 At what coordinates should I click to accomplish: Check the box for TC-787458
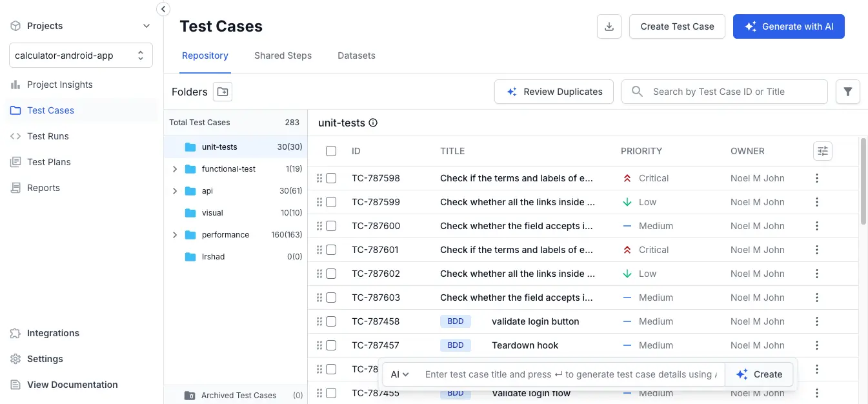[x=331, y=321]
